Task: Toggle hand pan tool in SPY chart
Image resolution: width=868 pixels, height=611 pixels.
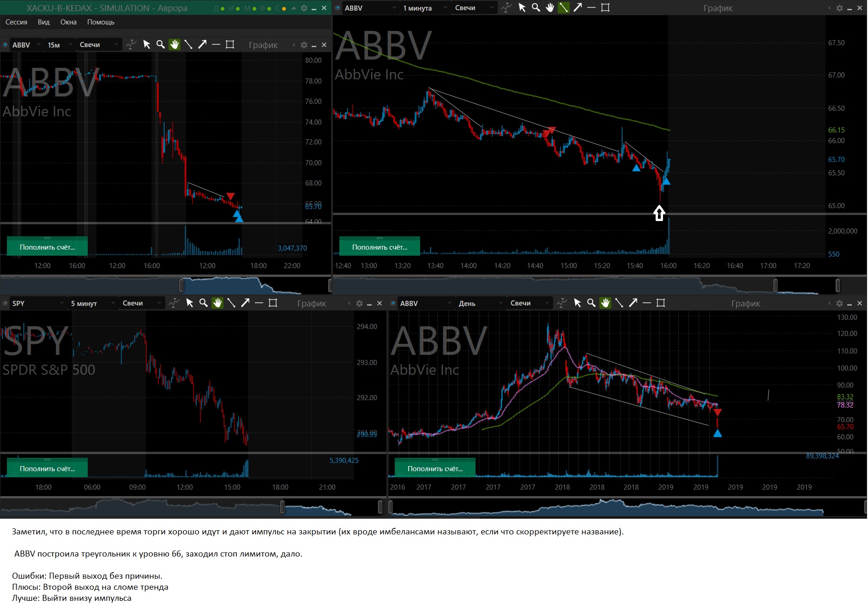Action: (217, 303)
